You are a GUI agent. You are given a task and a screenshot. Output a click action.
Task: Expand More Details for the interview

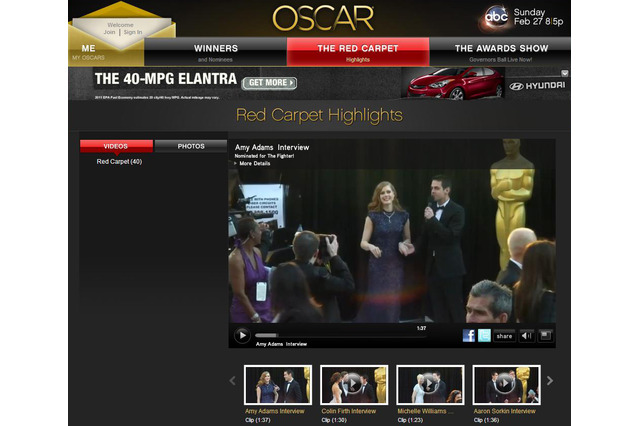point(255,163)
